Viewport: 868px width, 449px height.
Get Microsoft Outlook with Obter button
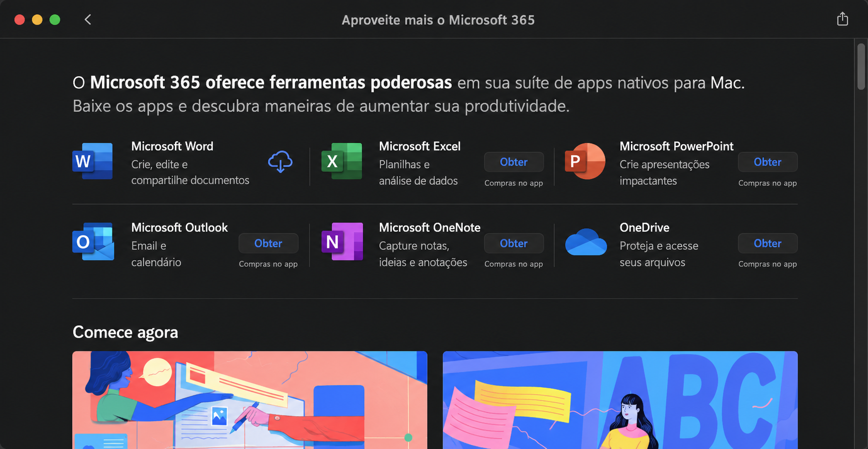pos(268,243)
